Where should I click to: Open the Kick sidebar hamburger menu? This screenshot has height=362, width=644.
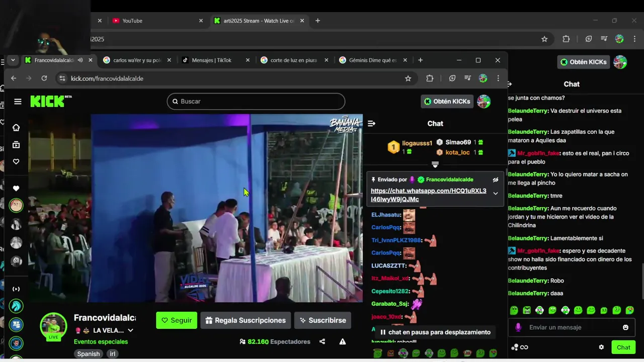[x=18, y=102]
